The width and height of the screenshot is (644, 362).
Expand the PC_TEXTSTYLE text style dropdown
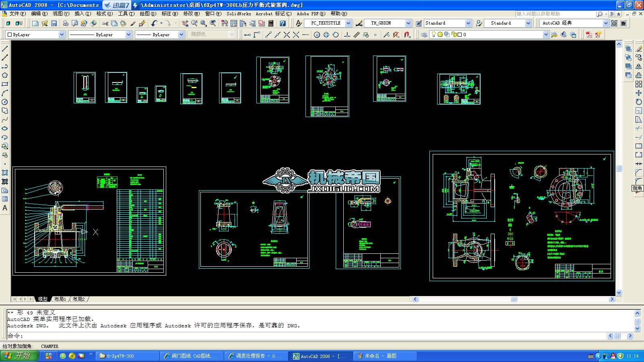(348, 23)
